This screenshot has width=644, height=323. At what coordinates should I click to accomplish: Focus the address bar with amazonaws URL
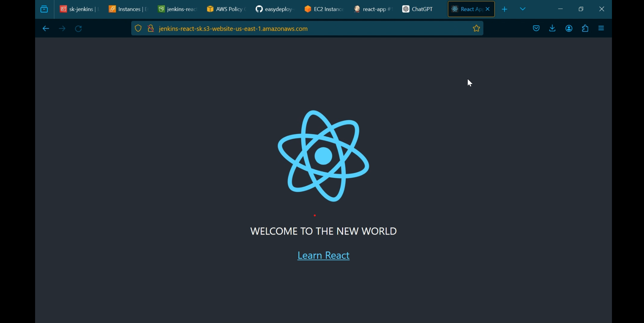[307, 29]
